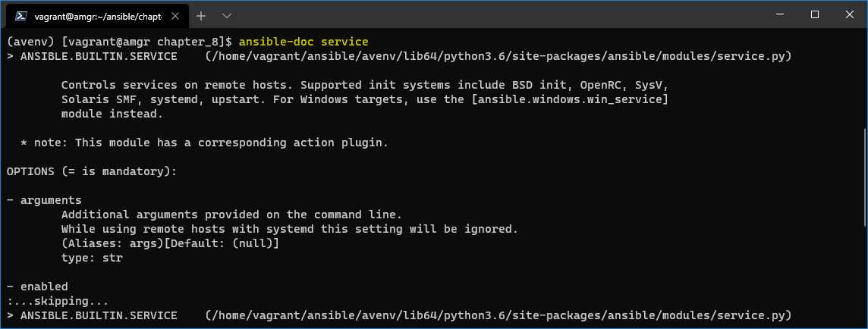Close the terminal window
The width and height of the screenshot is (868, 329).
850,15
